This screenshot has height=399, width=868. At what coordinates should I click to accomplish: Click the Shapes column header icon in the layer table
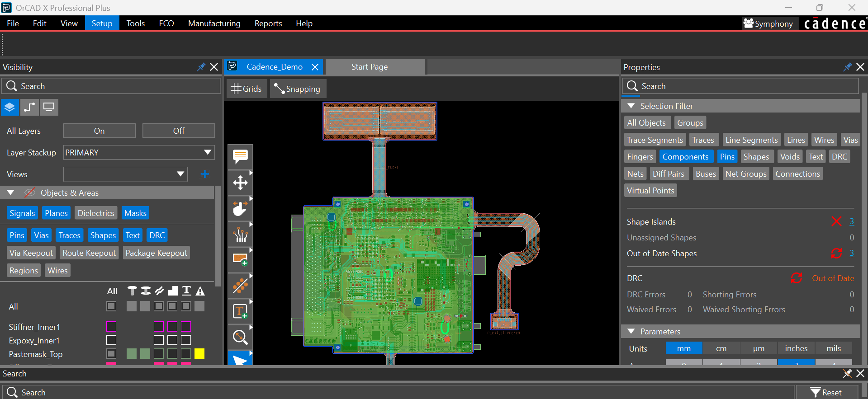[173, 291]
